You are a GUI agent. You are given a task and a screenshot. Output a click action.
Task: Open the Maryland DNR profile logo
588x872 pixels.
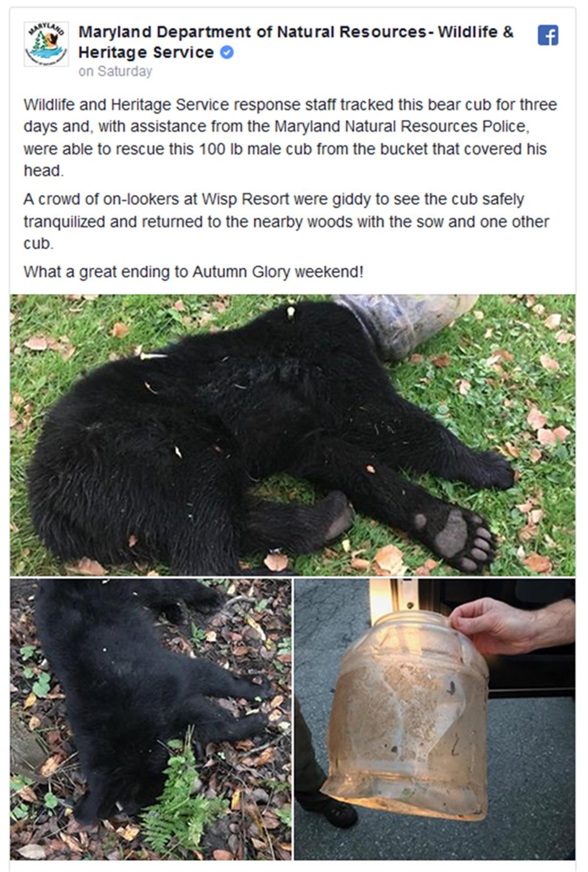[46, 44]
